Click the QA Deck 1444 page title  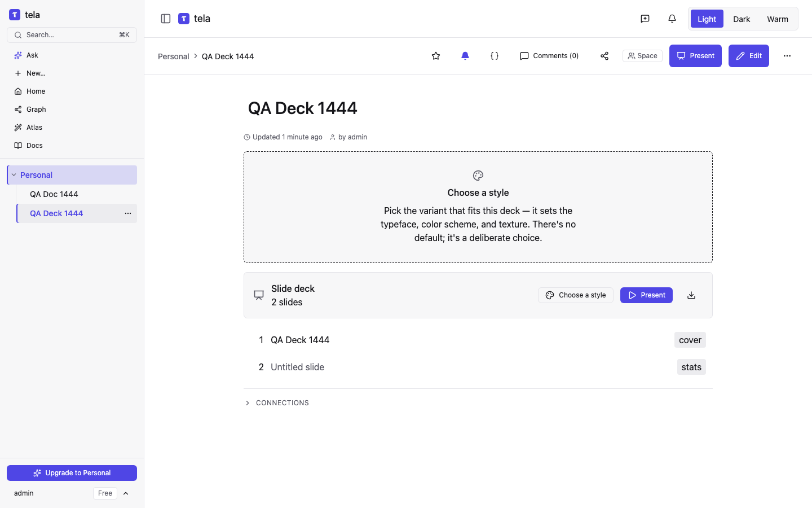303,108
